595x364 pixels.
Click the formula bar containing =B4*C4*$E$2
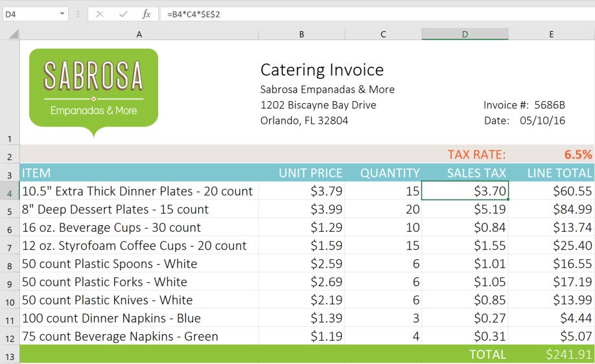[x=376, y=14]
